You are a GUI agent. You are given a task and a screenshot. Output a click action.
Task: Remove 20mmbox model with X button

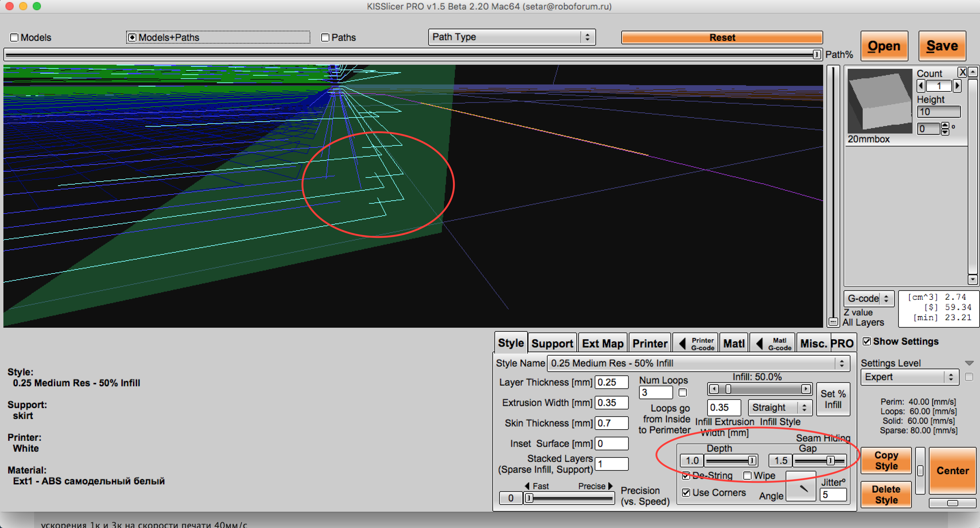(x=962, y=72)
